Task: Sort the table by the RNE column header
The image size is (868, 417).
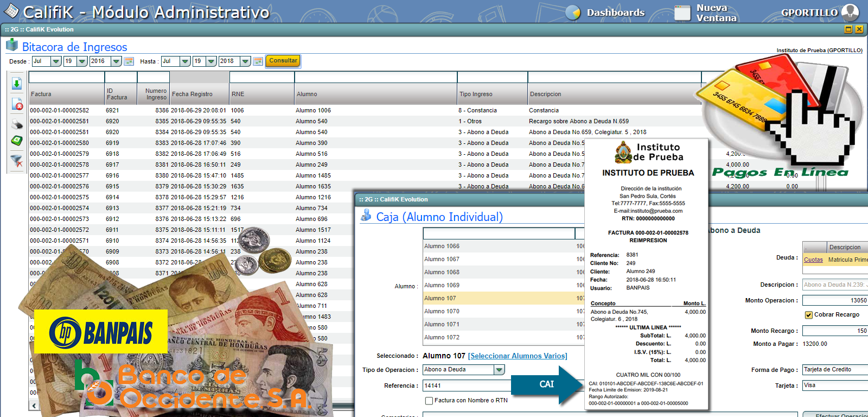Action: tap(262, 94)
